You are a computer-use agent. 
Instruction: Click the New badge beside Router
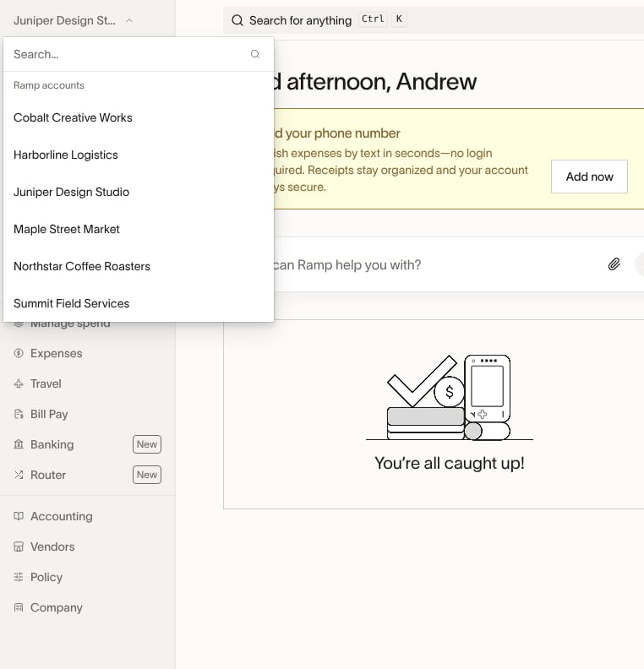point(147,475)
